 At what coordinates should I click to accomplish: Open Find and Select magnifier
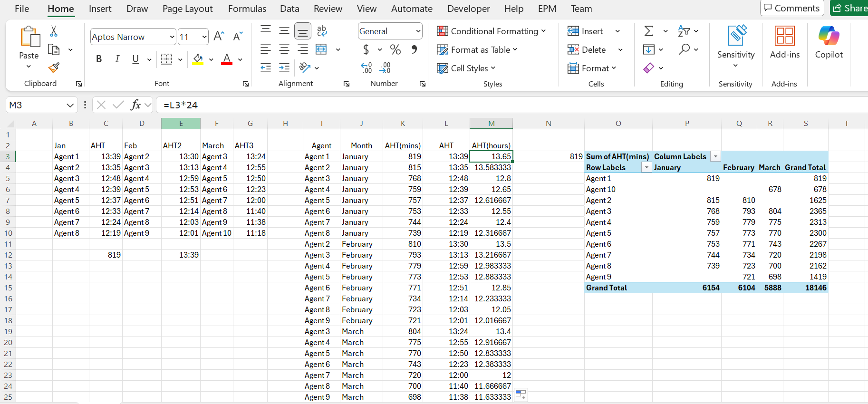[x=685, y=49]
